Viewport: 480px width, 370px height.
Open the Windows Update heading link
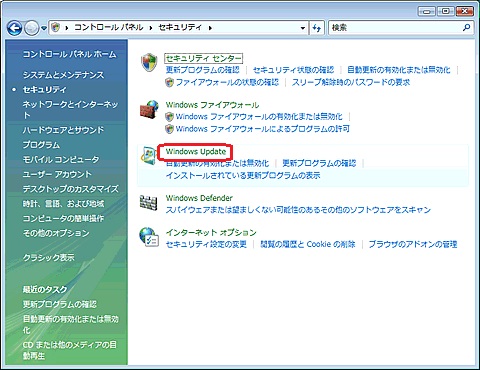[x=196, y=152]
